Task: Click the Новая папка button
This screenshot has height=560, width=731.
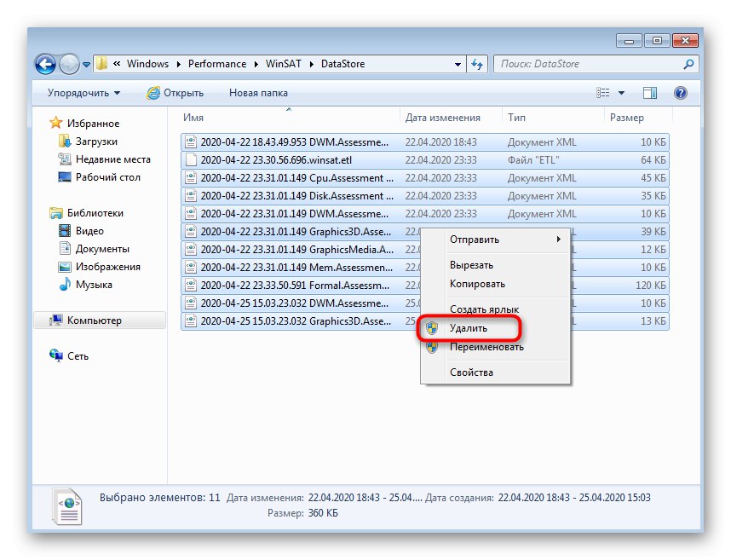Action: (257, 92)
